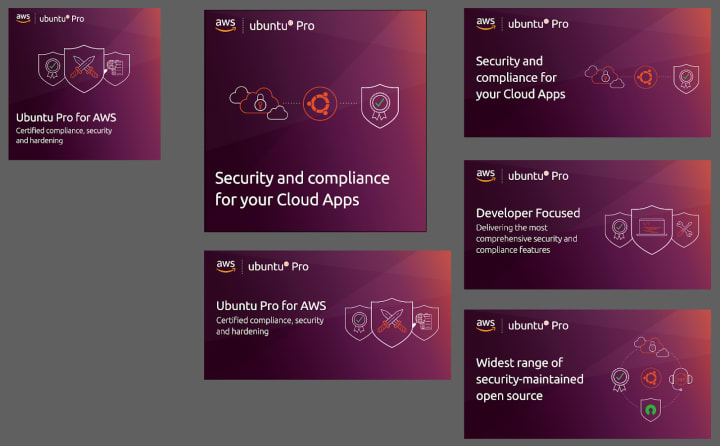Click the "Ubuntu Pro for AWS" heading in the small square banner
This screenshot has height=446, width=720.
point(66,118)
